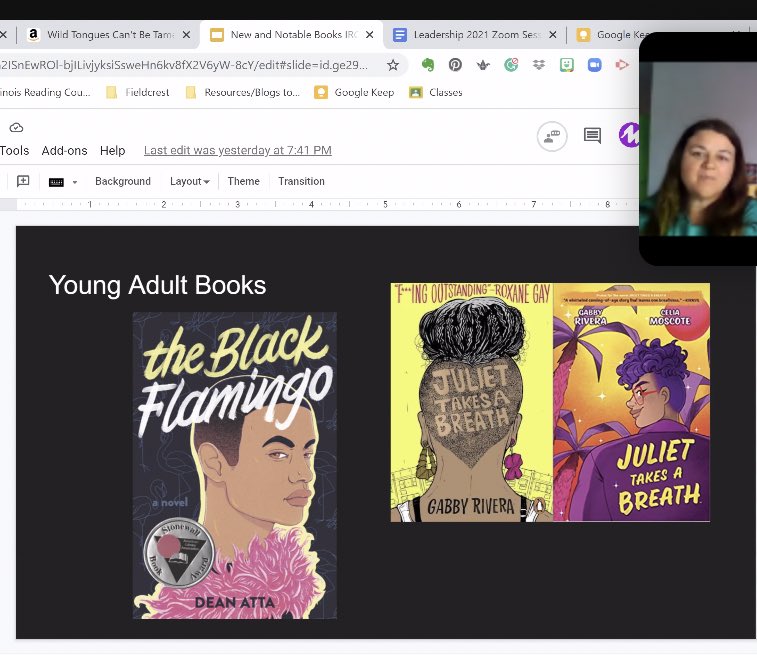Image resolution: width=757 pixels, height=655 pixels.
Task: Close the Leadership 2021 Zoom tab
Action: [x=553, y=35]
